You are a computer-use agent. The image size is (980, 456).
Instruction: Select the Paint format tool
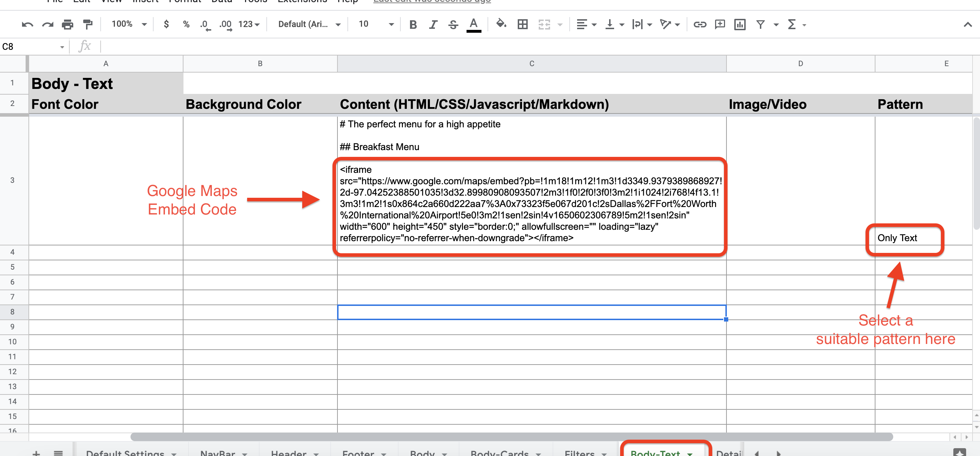87,25
